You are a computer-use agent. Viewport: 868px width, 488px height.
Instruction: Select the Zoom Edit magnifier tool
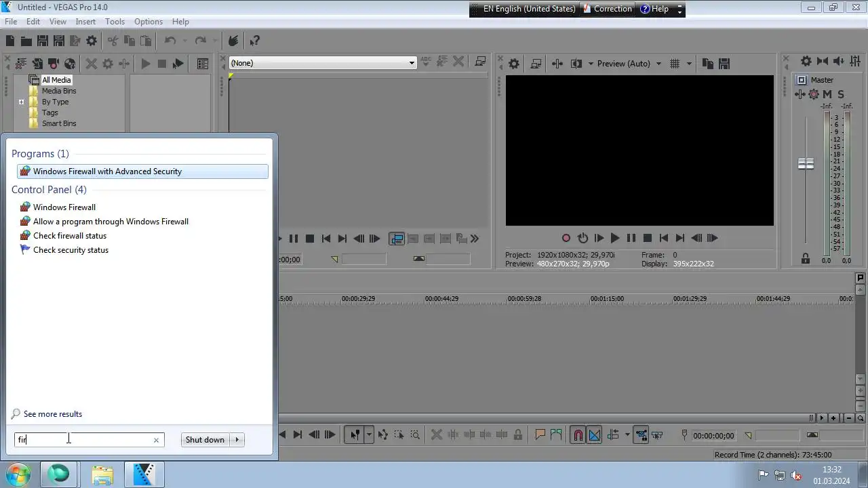(415, 435)
